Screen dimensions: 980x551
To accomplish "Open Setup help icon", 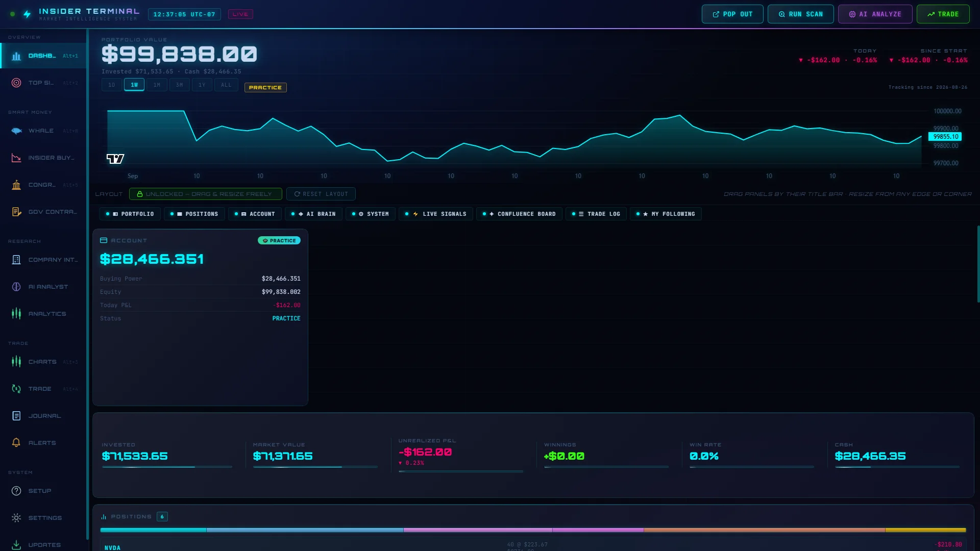I will [16, 491].
